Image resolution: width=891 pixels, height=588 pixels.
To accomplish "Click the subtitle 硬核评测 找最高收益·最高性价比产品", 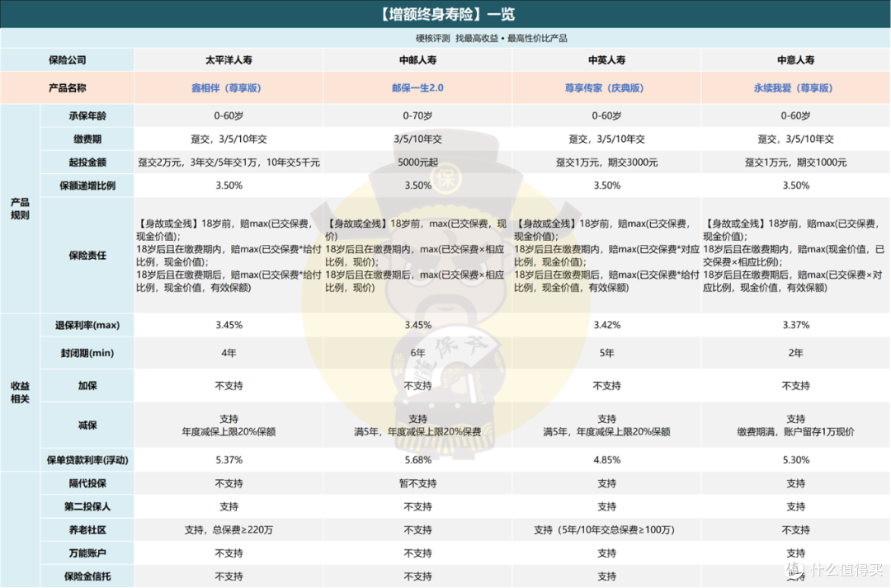I will click(x=491, y=39).
